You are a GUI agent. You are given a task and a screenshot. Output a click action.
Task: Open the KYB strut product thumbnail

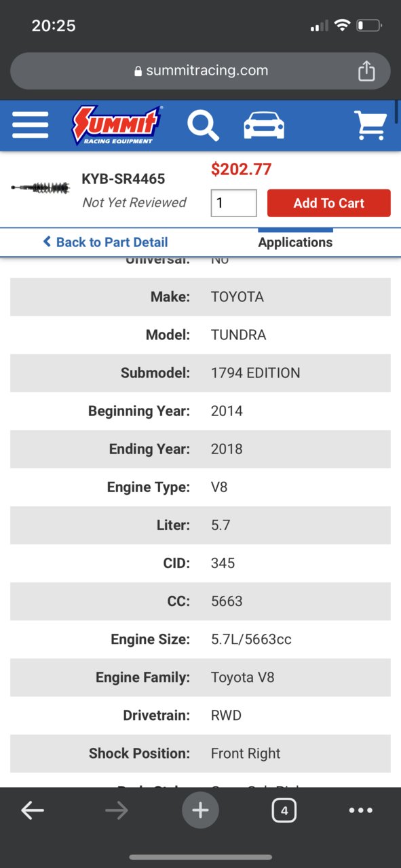(x=41, y=188)
